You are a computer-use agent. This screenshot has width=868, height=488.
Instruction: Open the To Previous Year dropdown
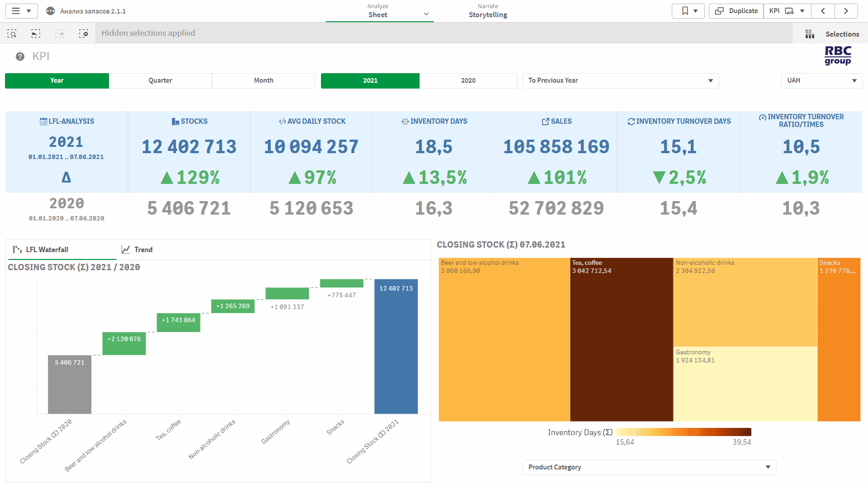coord(620,80)
